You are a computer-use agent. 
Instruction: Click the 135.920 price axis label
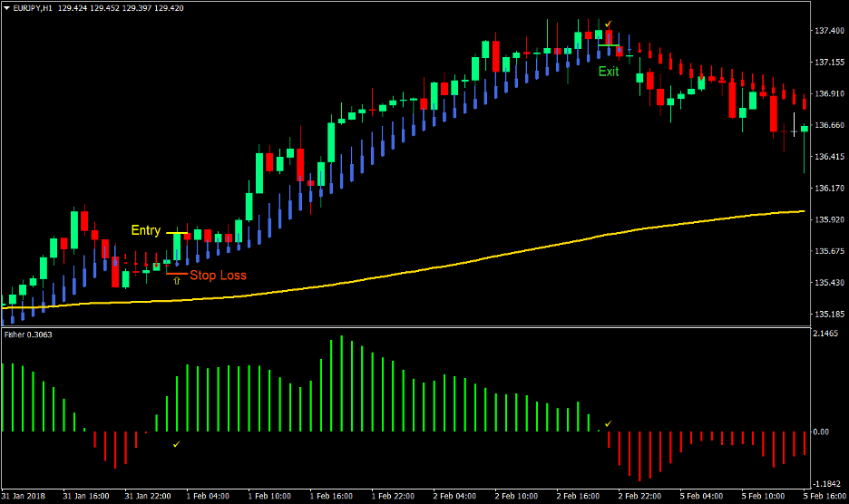click(829, 219)
